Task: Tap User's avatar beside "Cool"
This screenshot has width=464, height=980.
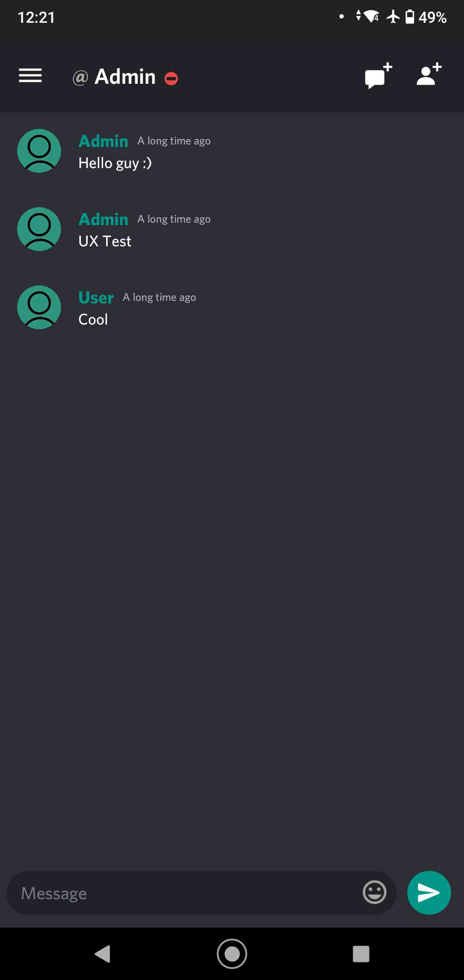Action: (39, 307)
